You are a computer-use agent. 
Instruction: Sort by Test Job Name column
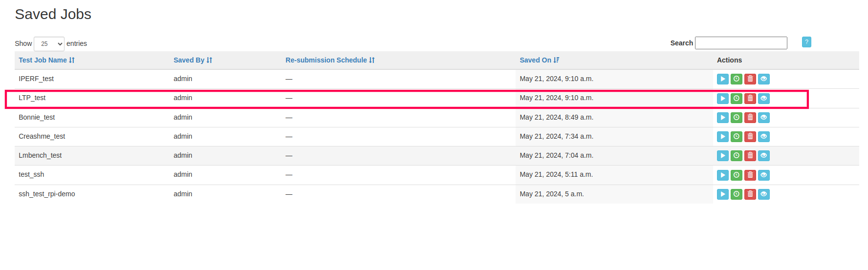[x=46, y=60]
